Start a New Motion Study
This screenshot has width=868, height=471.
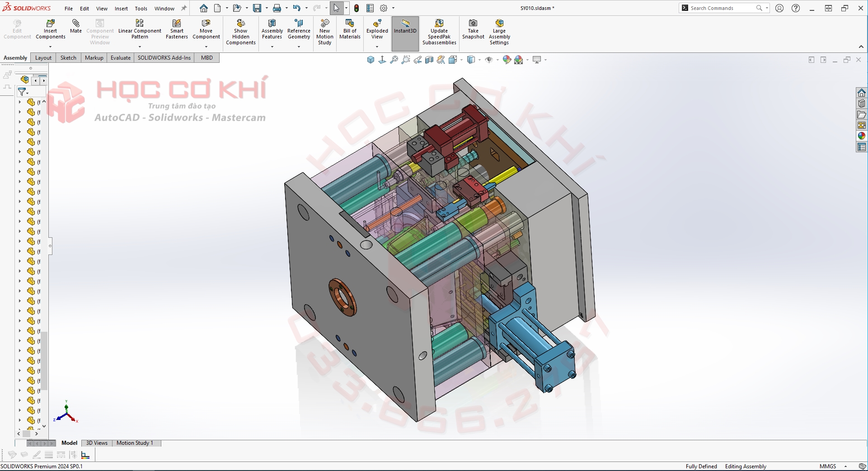324,32
